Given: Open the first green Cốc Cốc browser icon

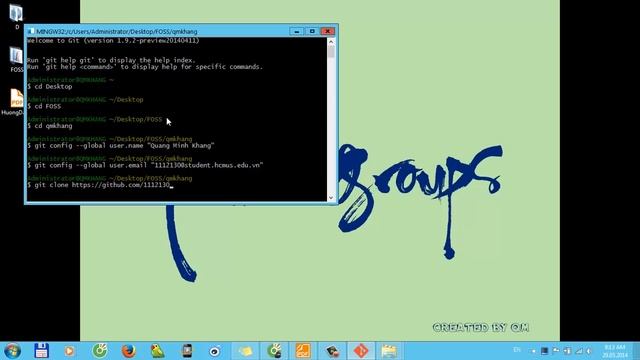Looking at the screenshot, I should pos(100,351).
